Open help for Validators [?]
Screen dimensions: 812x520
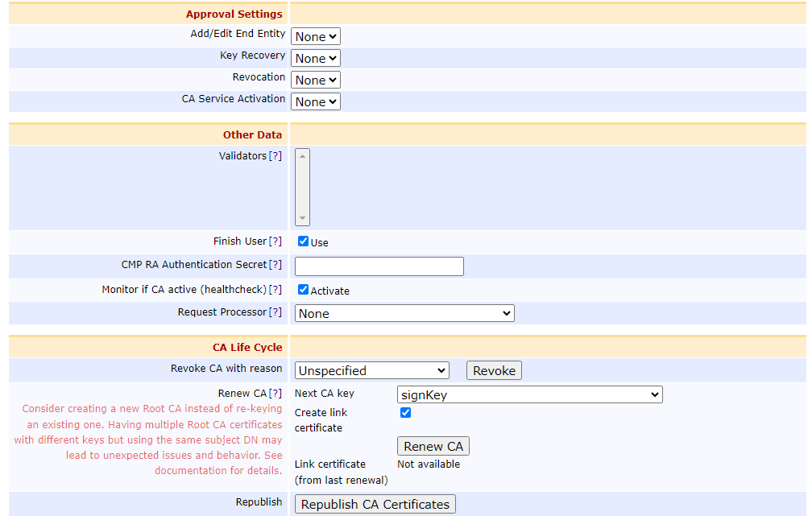tap(275, 156)
